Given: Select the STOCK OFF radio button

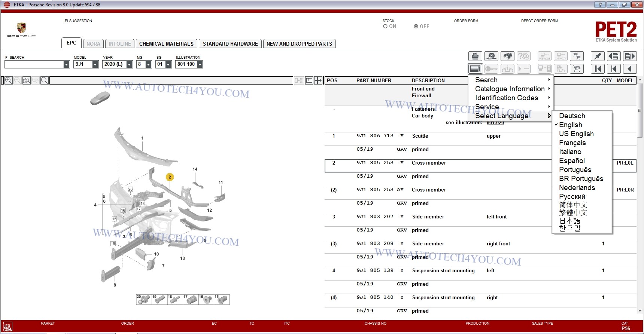Looking at the screenshot, I should [416, 27].
